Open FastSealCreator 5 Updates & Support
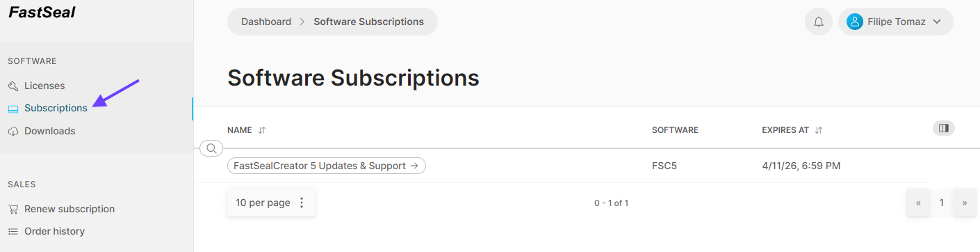This screenshot has height=252, width=980. click(x=327, y=166)
